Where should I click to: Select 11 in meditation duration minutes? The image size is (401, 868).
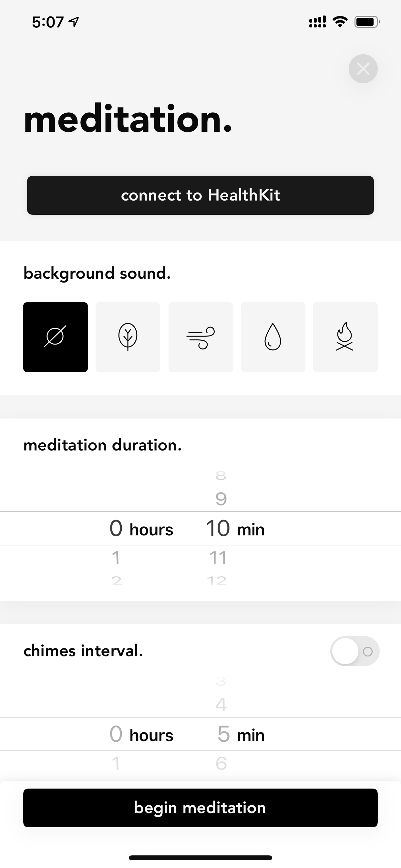[218, 558]
